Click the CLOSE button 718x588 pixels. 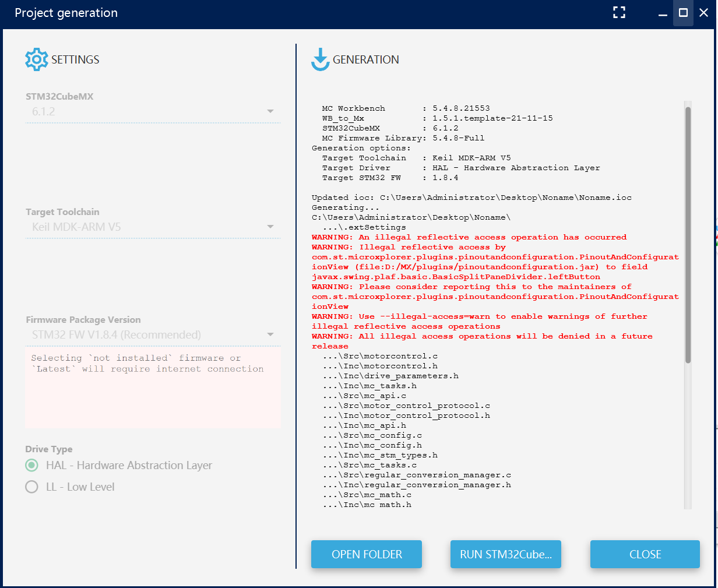(645, 554)
